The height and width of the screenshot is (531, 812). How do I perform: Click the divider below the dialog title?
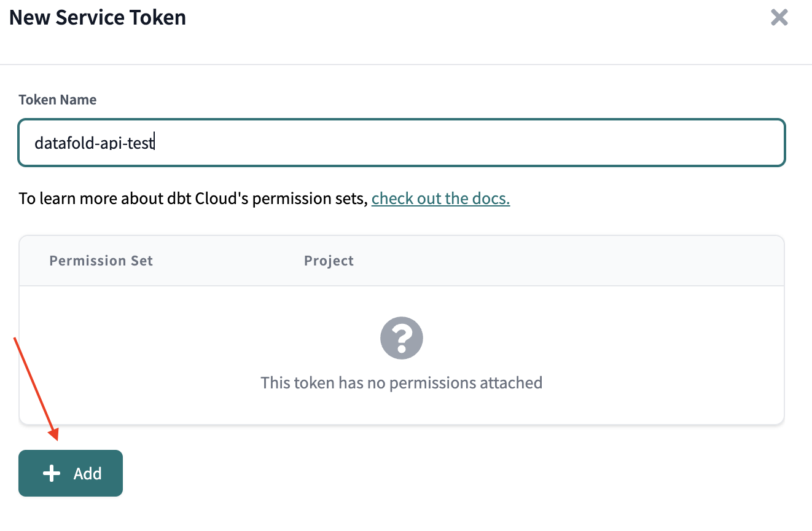click(x=406, y=64)
